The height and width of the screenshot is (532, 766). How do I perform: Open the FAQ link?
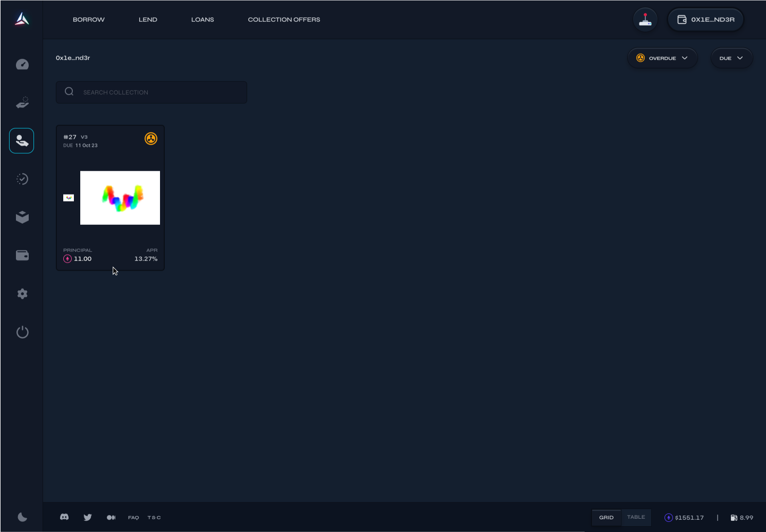tap(133, 518)
